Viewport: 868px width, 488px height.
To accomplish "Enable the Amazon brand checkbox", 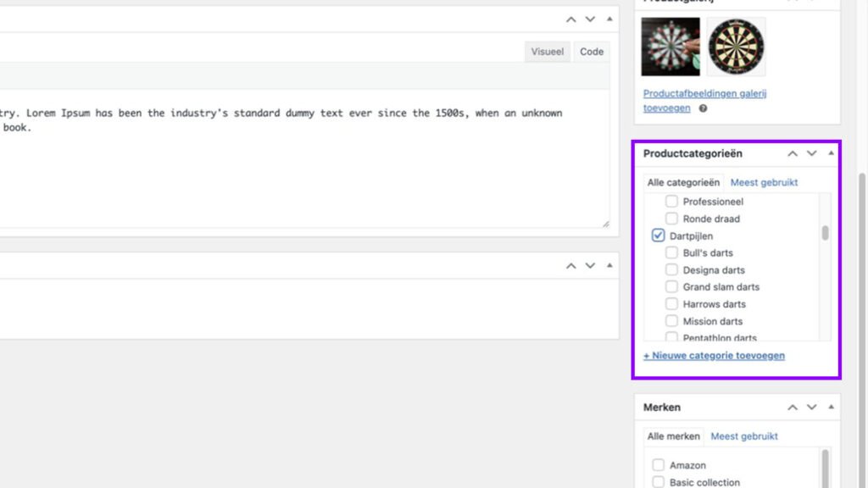I will point(659,464).
